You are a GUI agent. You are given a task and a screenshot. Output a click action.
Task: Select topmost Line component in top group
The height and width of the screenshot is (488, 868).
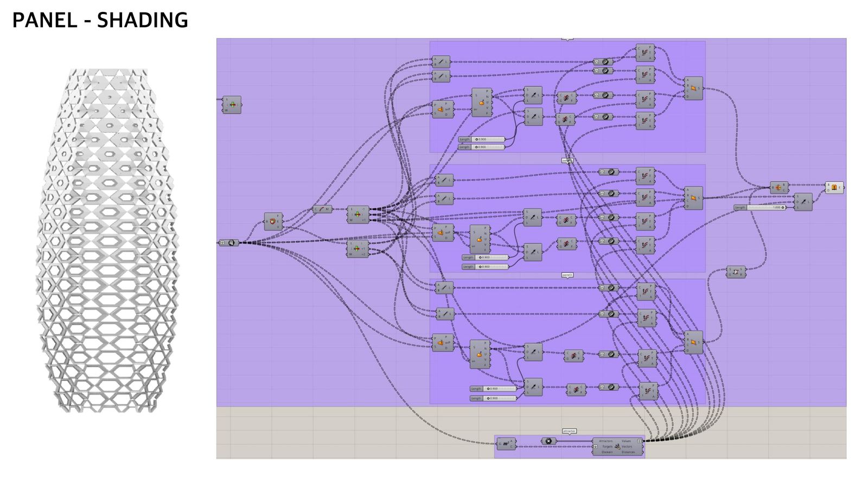[441, 62]
